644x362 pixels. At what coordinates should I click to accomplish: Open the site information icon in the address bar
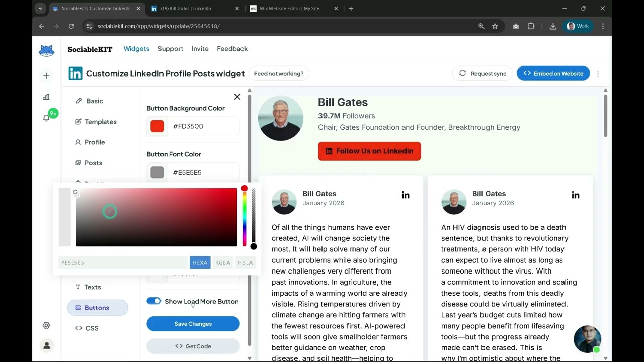(x=89, y=26)
